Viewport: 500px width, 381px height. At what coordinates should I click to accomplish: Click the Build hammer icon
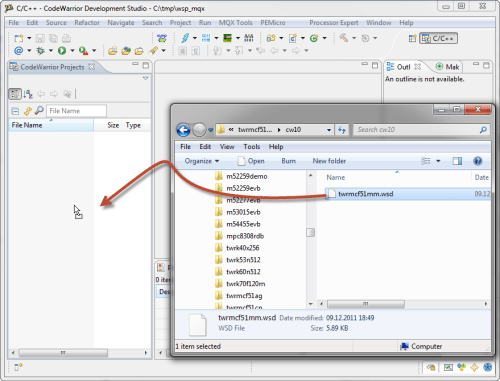343,38
